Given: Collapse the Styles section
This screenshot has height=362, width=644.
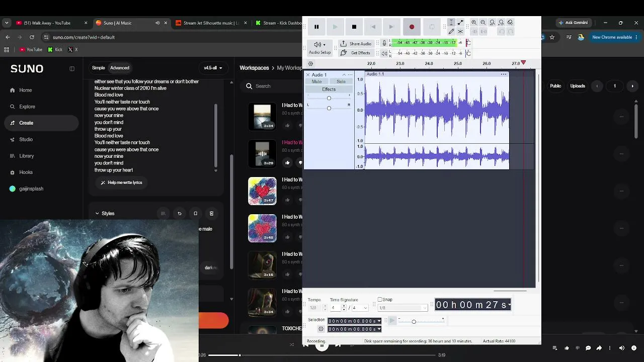Looking at the screenshot, I should (105, 214).
